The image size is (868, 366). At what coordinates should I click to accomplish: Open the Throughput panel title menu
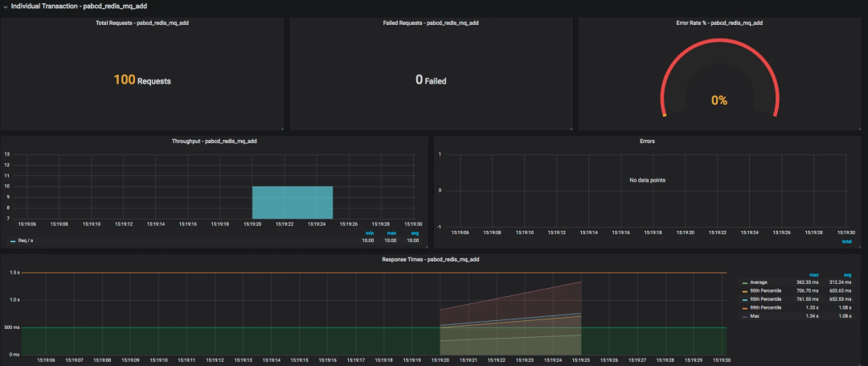215,142
